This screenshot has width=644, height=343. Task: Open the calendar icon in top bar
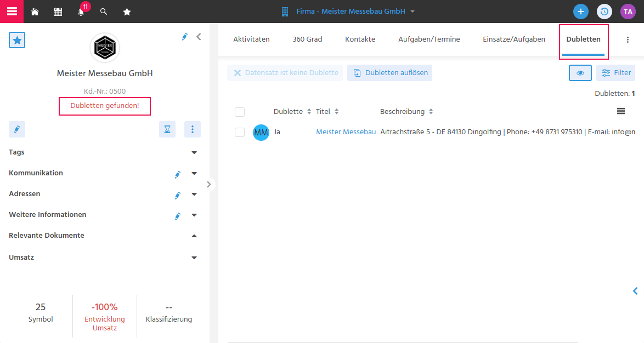coord(58,12)
